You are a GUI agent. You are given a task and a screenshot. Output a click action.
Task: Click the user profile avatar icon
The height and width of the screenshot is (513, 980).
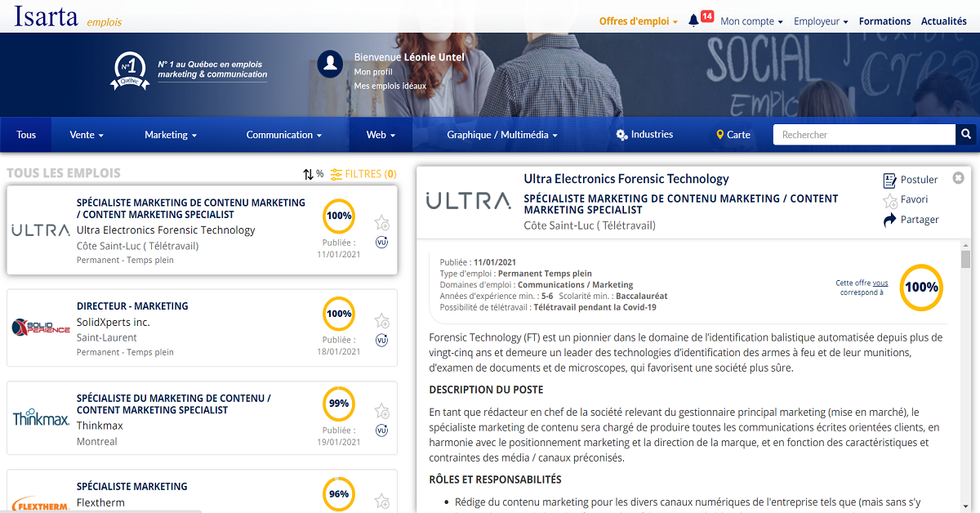[x=330, y=63]
